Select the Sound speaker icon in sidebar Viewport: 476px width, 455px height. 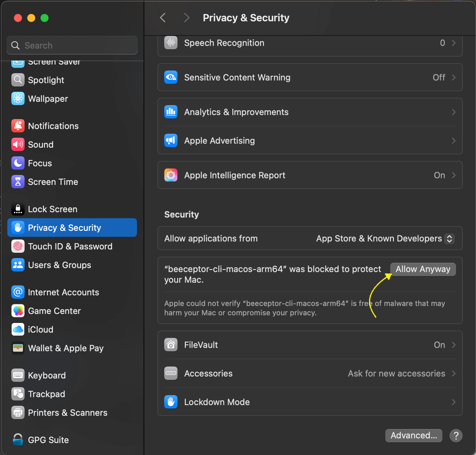(18, 144)
